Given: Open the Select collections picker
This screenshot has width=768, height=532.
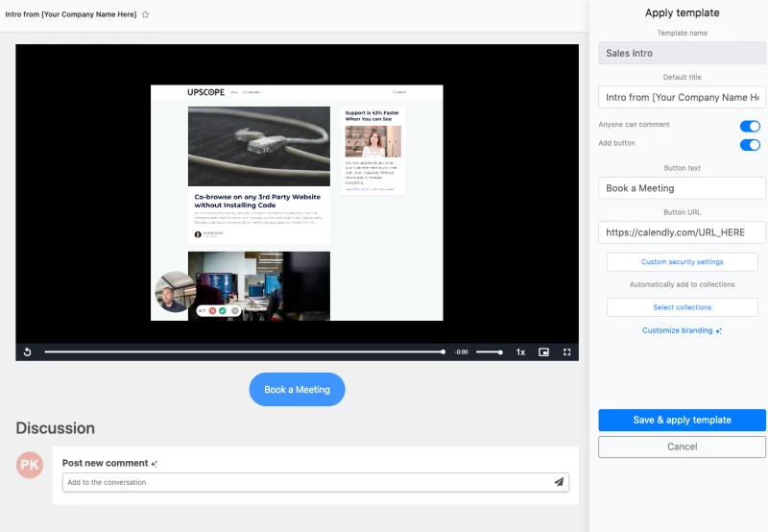Looking at the screenshot, I should (682, 307).
